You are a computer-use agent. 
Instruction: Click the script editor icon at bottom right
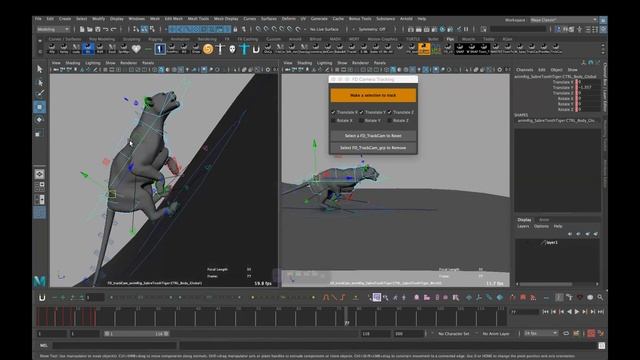point(602,346)
